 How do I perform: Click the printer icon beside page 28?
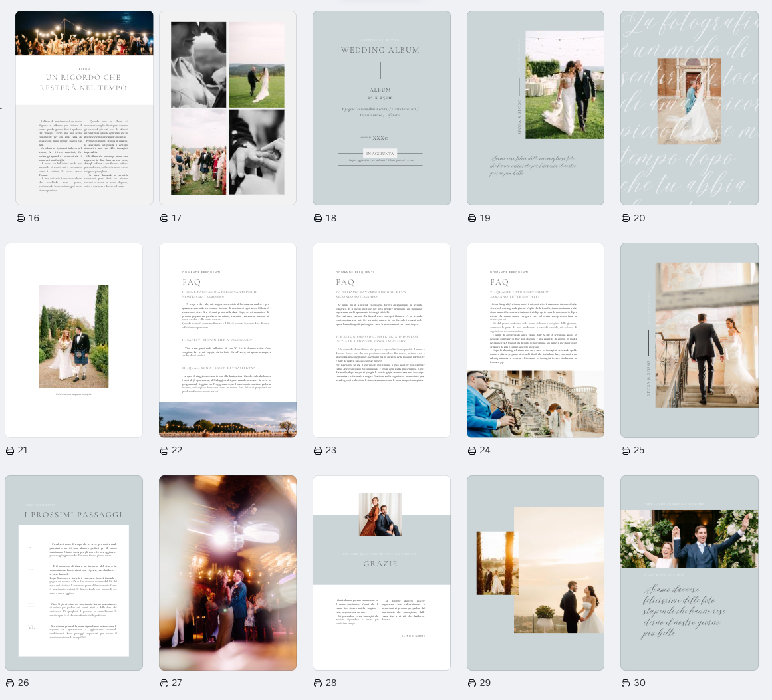point(318,683)
